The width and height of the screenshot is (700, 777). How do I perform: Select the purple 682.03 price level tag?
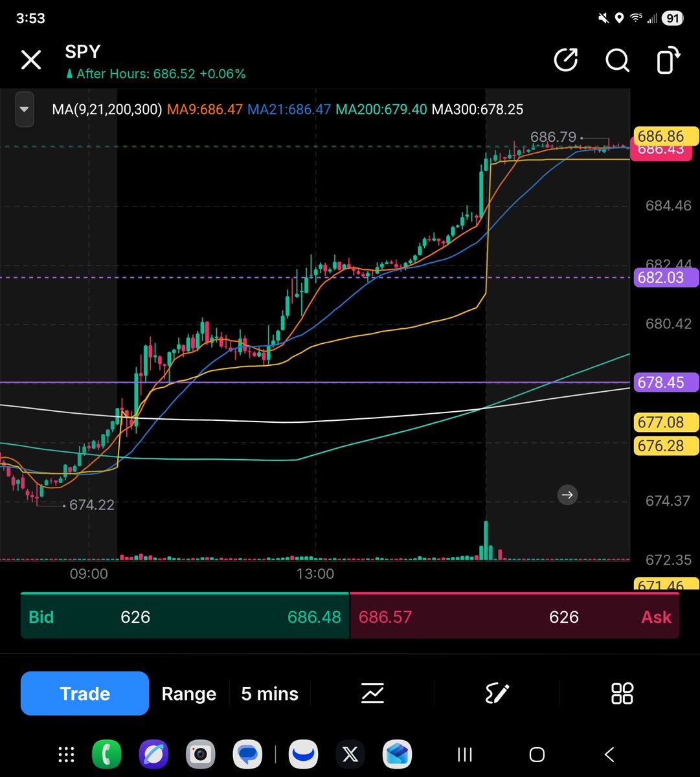pyautogui.click(x=666, y=278)
